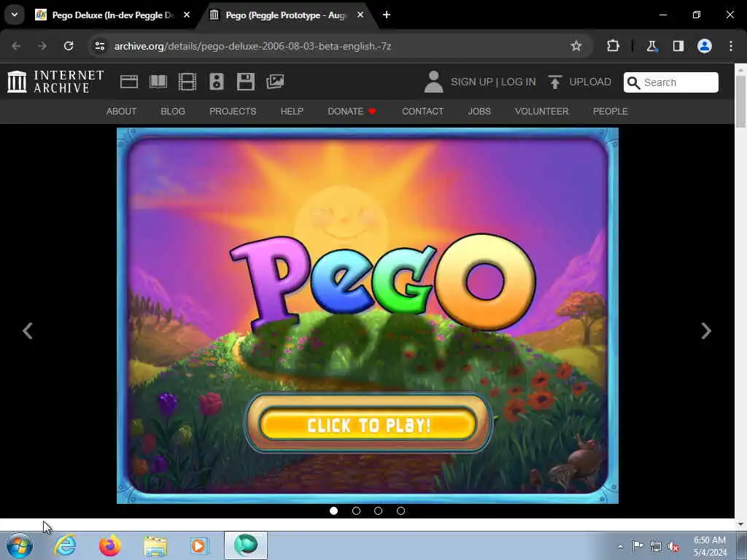Launch Firefox from the taskbar
This screenshot has width=747, height=560.
pos(110,545)
